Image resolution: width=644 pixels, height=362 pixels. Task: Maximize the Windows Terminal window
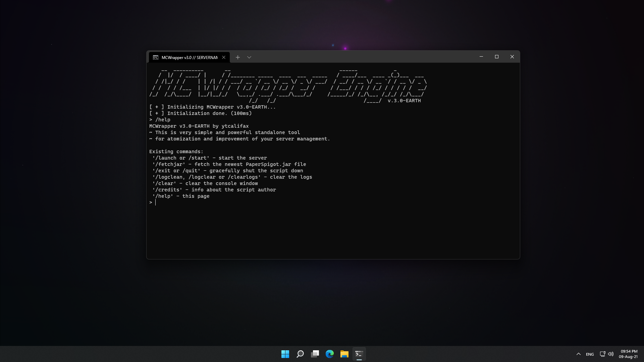[x=497, y=57]
